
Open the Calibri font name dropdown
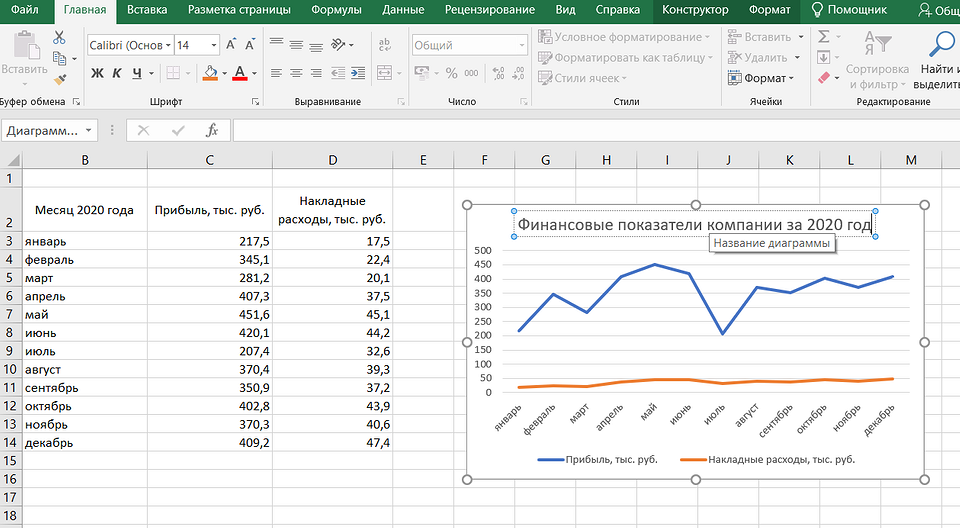(x=165, y=46)
